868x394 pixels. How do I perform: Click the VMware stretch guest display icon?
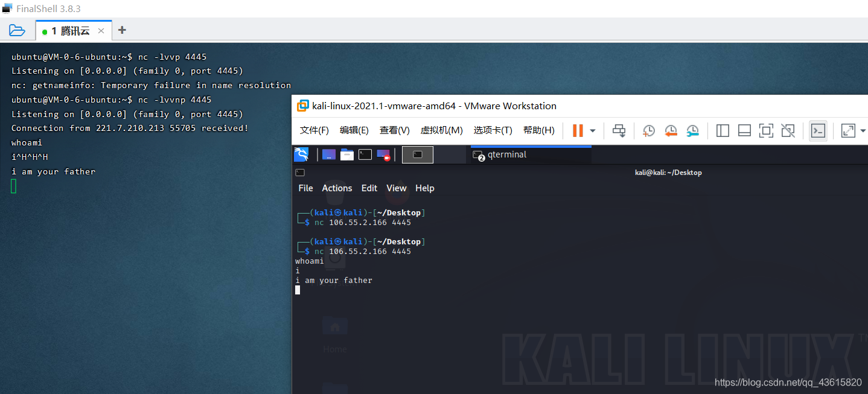click(848, 130)
